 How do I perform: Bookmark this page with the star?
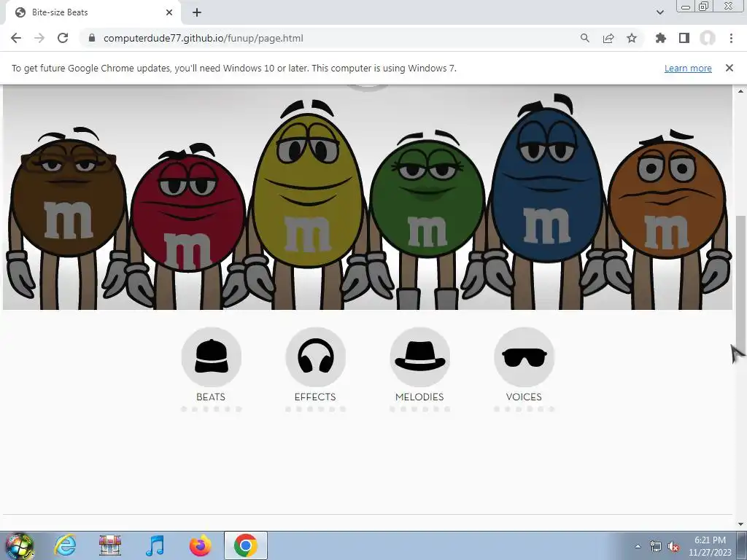click(631, 38)
